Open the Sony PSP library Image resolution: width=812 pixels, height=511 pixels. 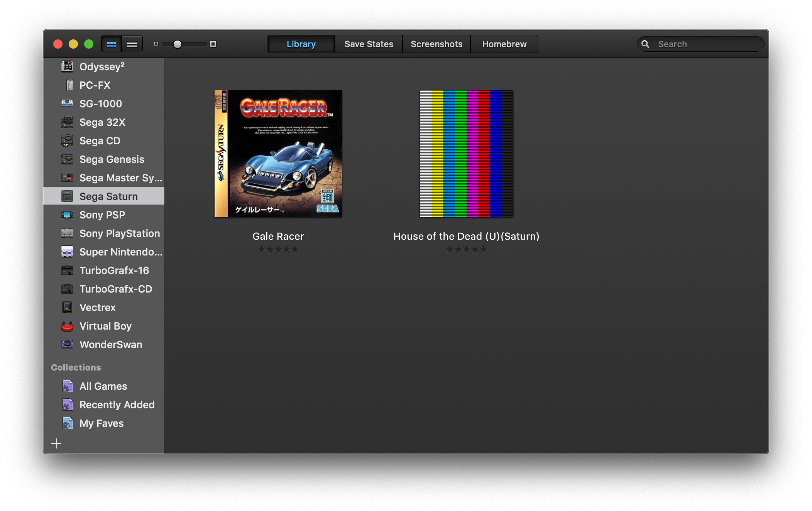[102, 215]
